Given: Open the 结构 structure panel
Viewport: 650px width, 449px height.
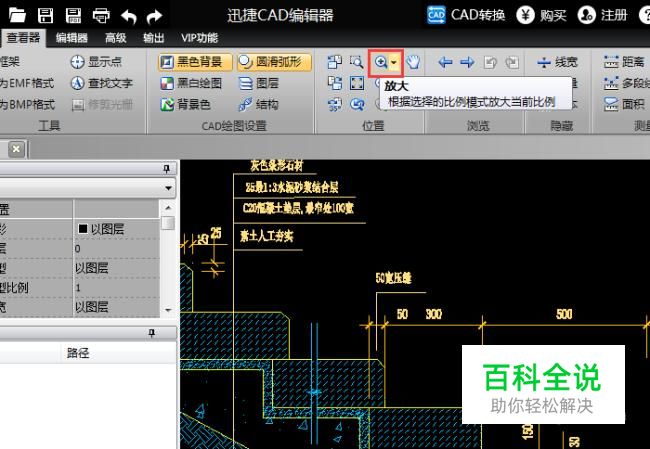Looking at the screenshot, I should [x=259, y=104].
